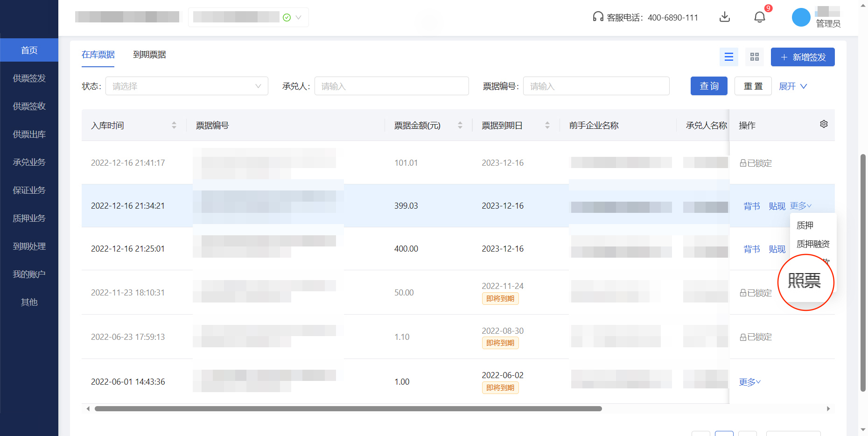Open 更多 menu in last row
This screenshot has width=868, height=436.
tap(749, 382)
